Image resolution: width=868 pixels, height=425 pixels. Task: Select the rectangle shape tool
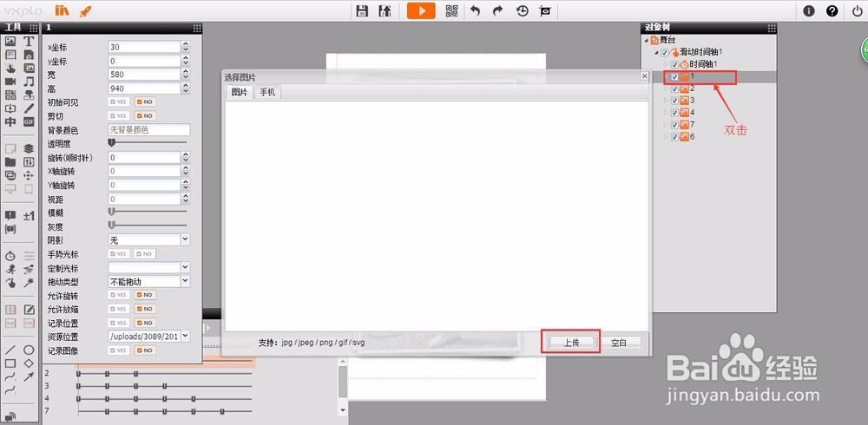pos(10,363)
